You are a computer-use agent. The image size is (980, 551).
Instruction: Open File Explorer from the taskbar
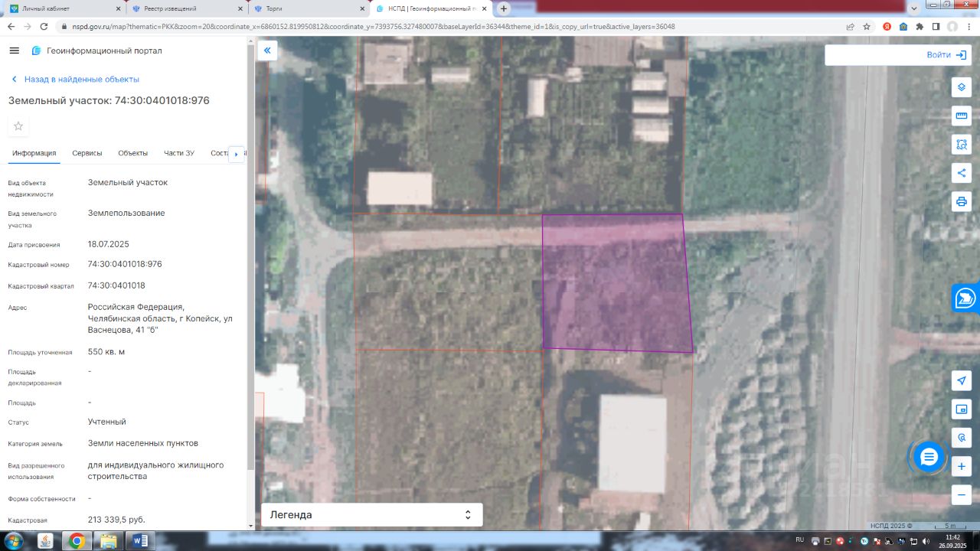tap(109, 541)
